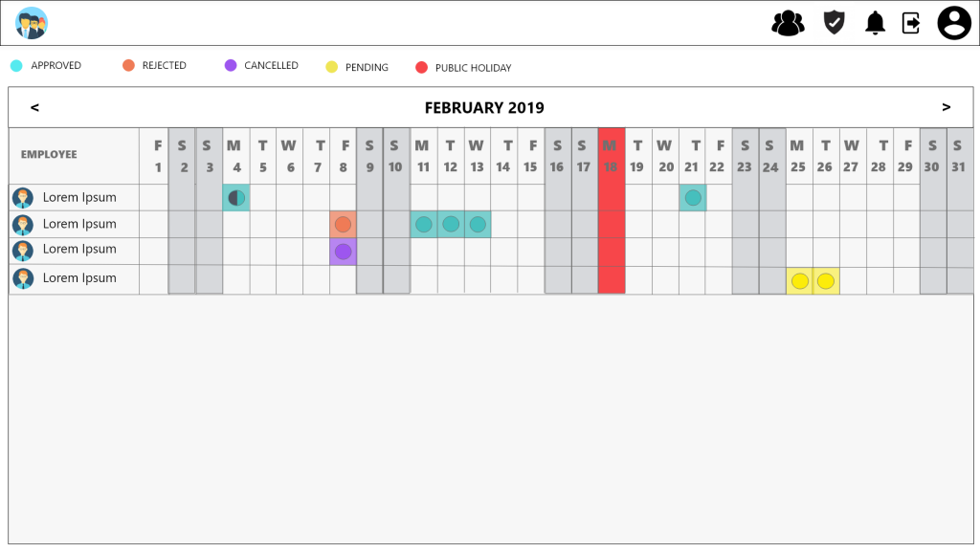Screen dimensions: 980x551
Task: Click the Monday 18 public holiday header
Action: (x=612, y=156)
